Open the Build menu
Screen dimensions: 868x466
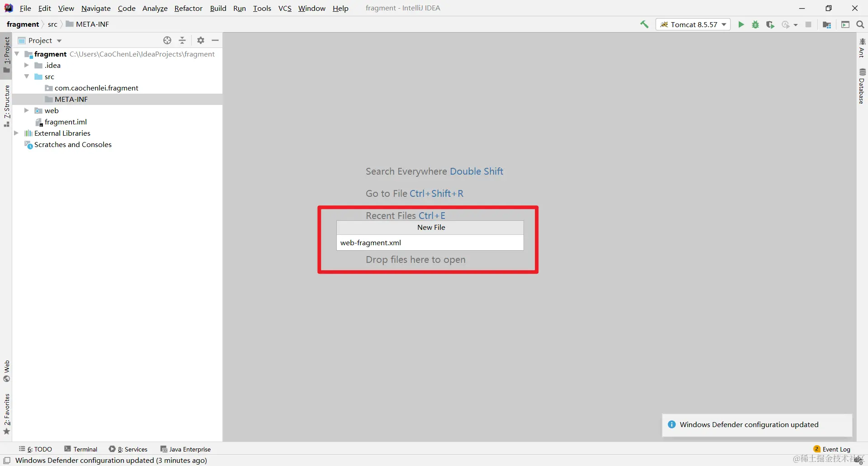218,8
